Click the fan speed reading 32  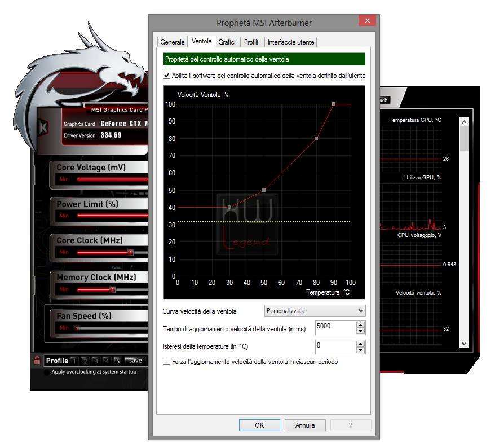[446, 329]
